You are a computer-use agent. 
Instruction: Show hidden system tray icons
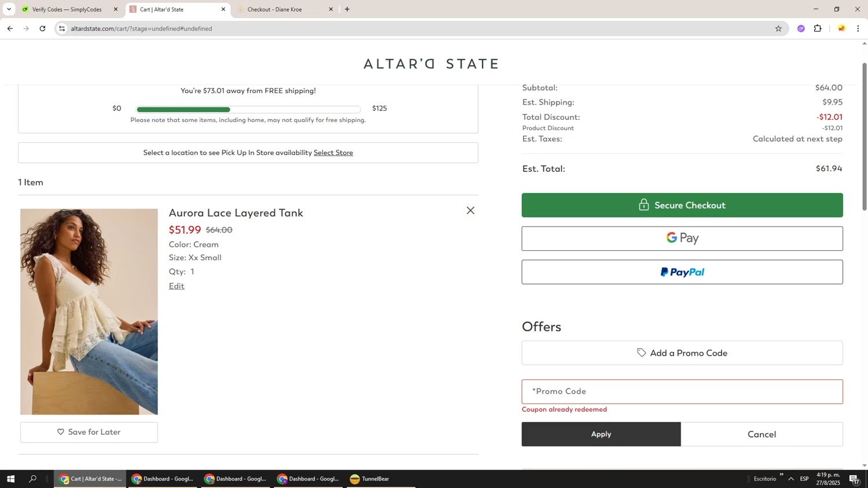pyautogui.click(x=791, y=479)
